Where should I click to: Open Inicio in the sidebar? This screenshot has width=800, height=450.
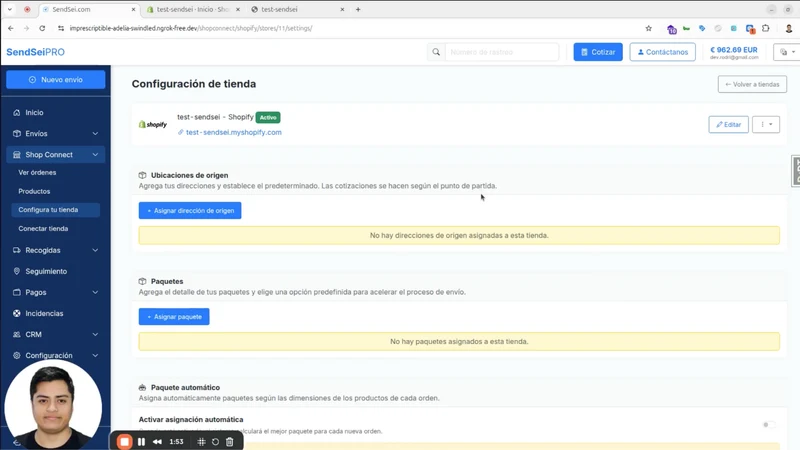pyautogui.click(x=34, y=112)
